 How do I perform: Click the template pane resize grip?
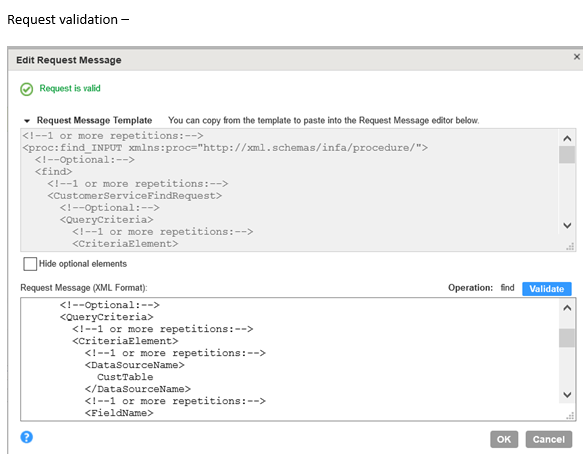point(570,247)
